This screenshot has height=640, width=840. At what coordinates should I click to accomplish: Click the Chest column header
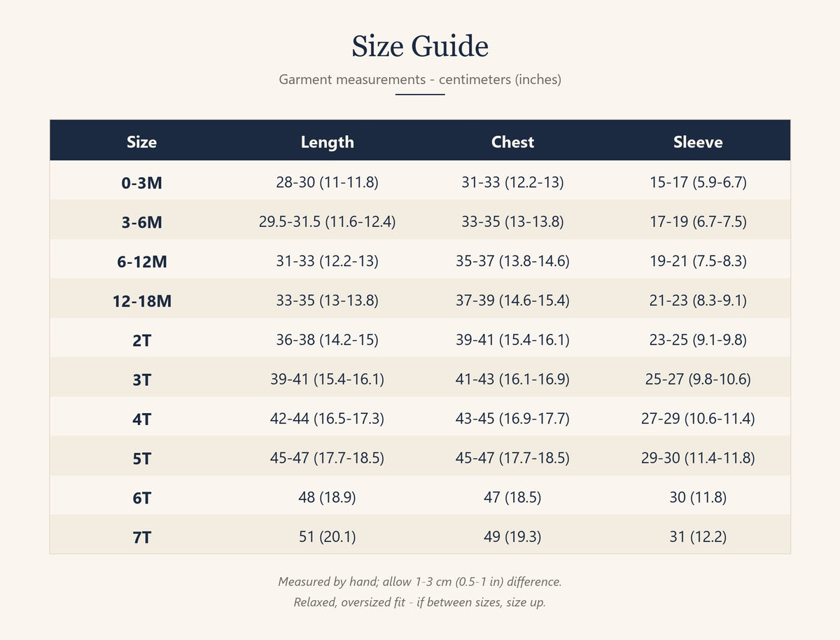point(512,142)
